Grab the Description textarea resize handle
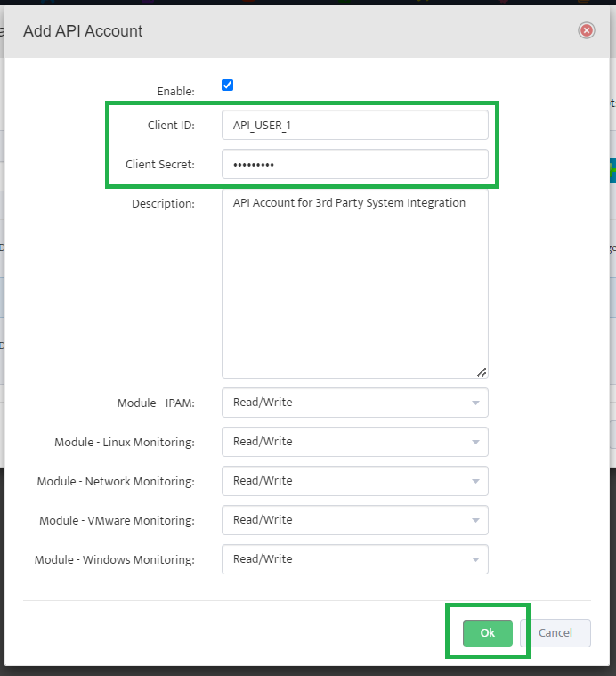 click(x=482, y=372)
